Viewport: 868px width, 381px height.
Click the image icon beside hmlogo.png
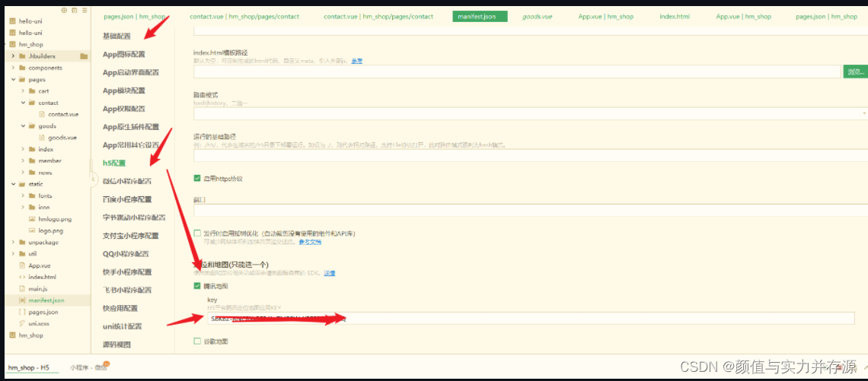(31, 219)
